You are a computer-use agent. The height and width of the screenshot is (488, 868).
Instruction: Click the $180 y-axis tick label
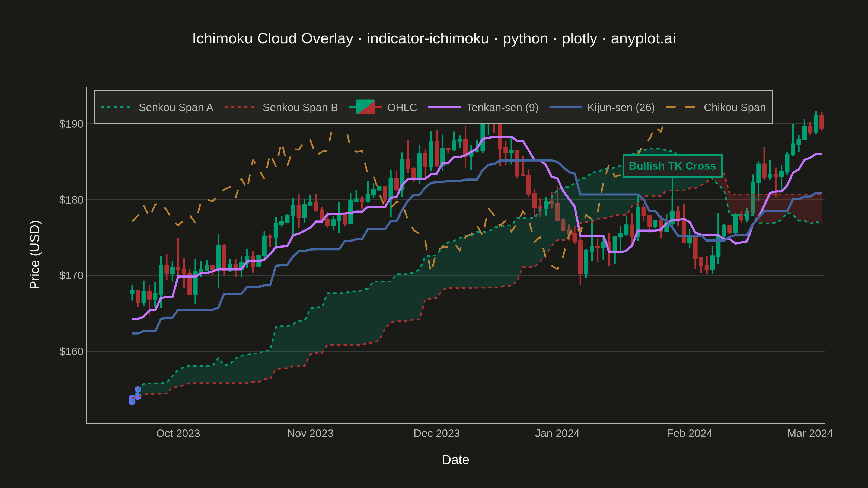click(x=71, y=200)
